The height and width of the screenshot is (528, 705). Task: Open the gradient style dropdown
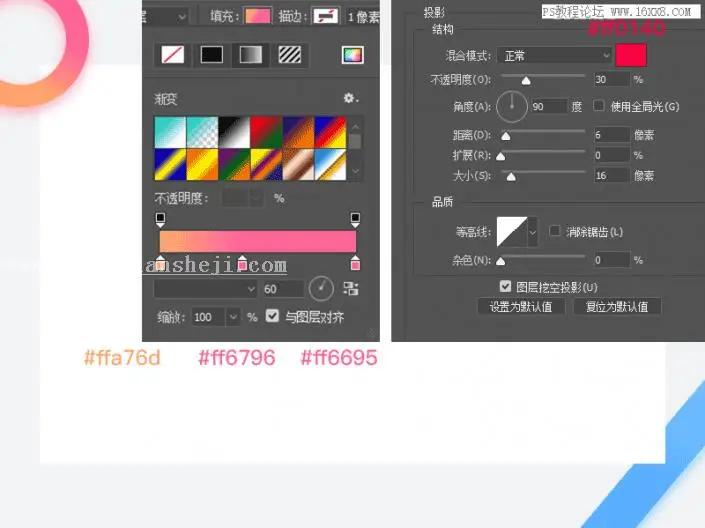tap(205, 289)
